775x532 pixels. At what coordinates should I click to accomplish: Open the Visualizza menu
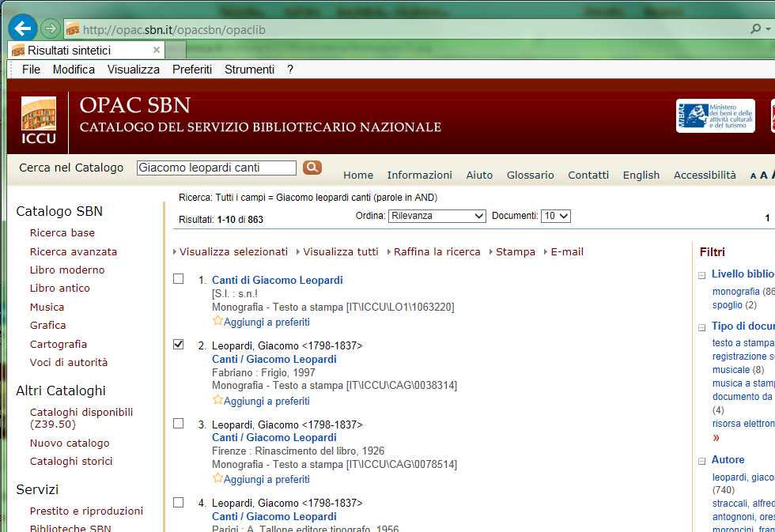pyautogui.click(x=134, y=70)
